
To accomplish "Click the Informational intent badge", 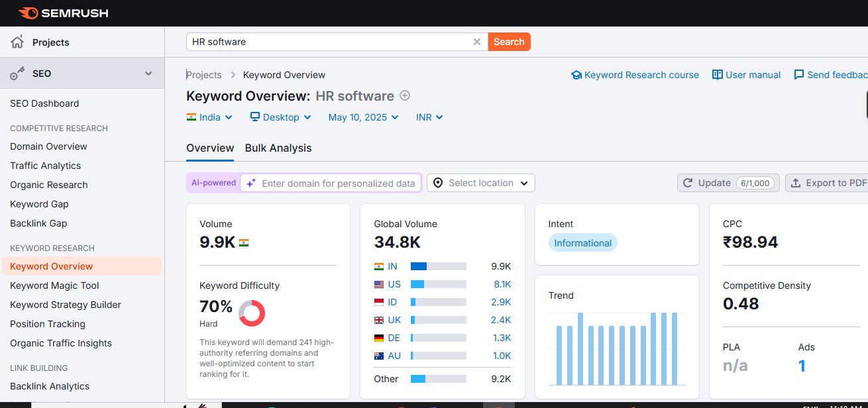I will pyautogui.click(x=582, y=243).
